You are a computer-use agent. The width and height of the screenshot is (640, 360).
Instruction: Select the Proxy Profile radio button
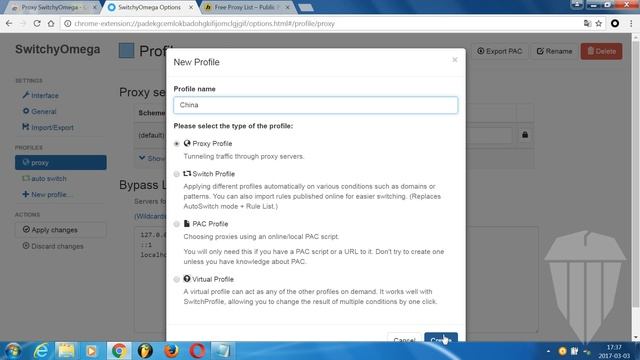[176, 144]
